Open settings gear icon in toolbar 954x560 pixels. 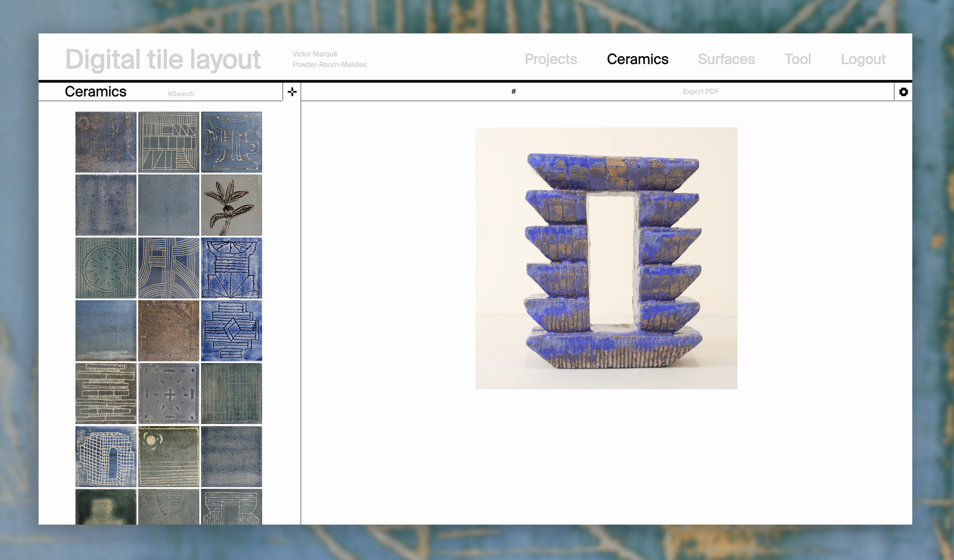(x=903, y=92)
